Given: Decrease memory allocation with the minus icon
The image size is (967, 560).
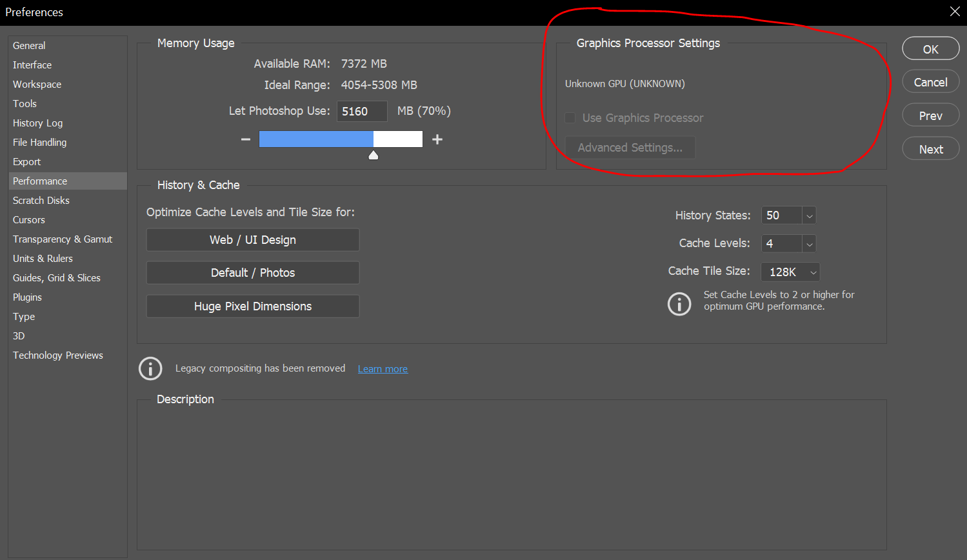Looking at the screenshot, I should click(x=245, y=139).
